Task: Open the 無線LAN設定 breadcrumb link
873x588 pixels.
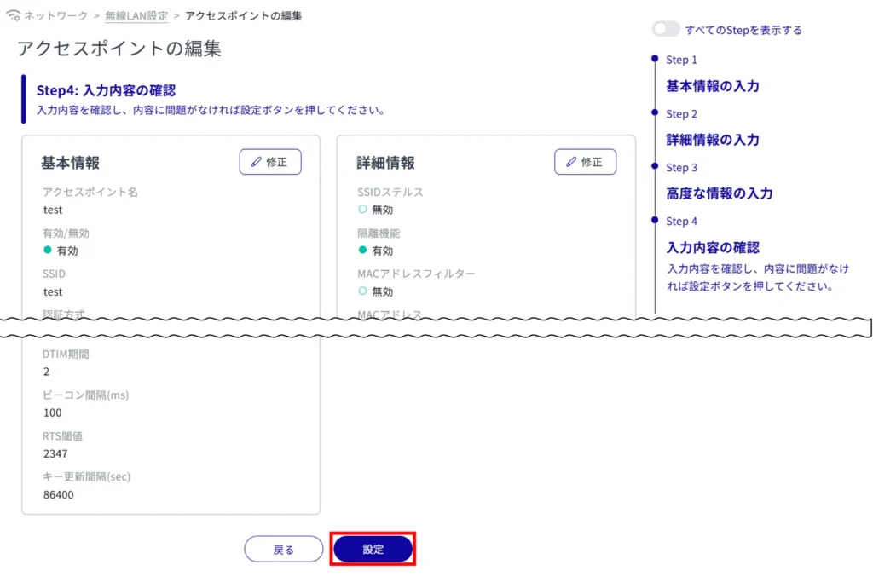Action: coord(136,16)
